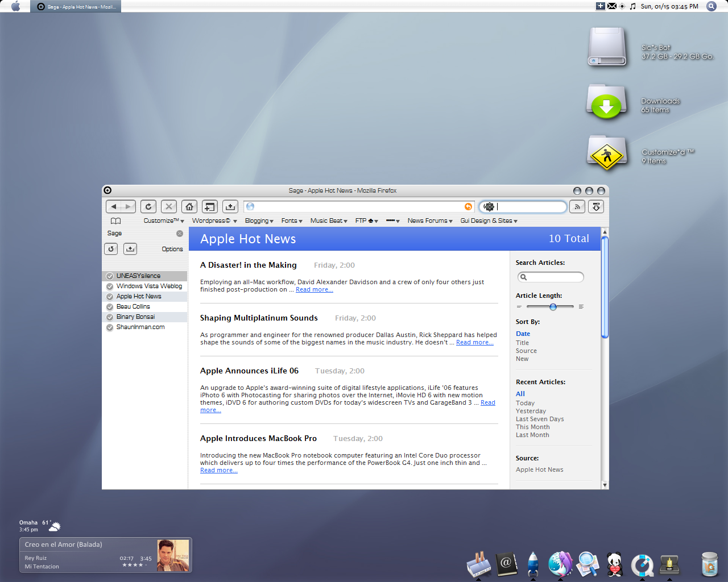Go to the Home page icon
The height and width of the screenshot is (582, 728).
click(x=189, y=207)
